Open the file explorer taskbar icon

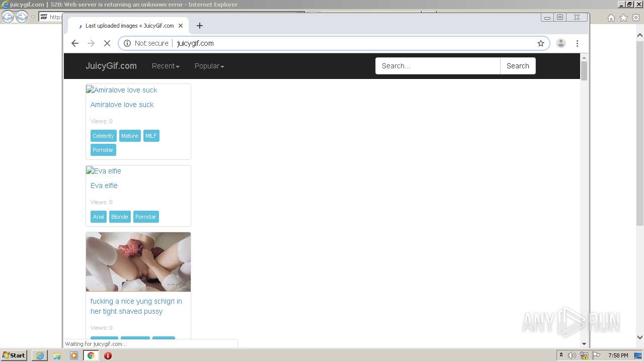(57, 355)
